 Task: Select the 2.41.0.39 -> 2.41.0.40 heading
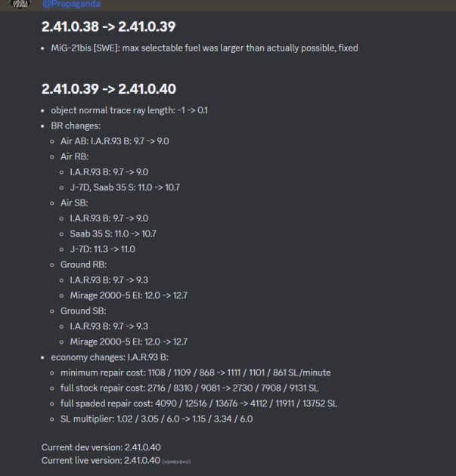[109, 89]
